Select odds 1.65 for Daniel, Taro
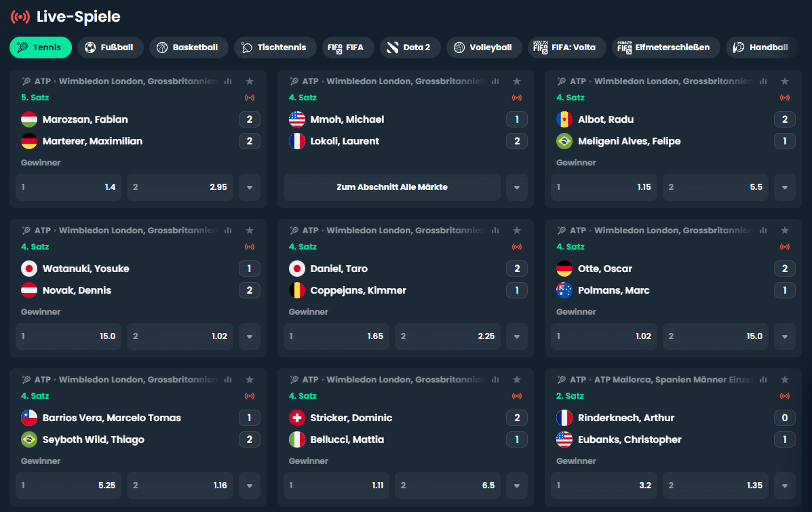This screenshot has width=812, height=512. [x=336, y=336]
